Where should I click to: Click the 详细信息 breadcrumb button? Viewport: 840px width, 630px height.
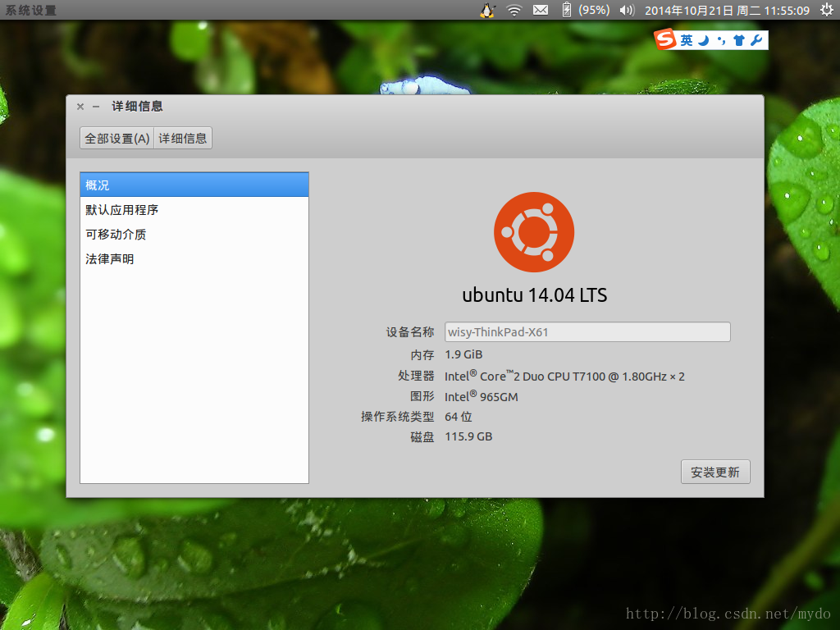tap(183, 138)
